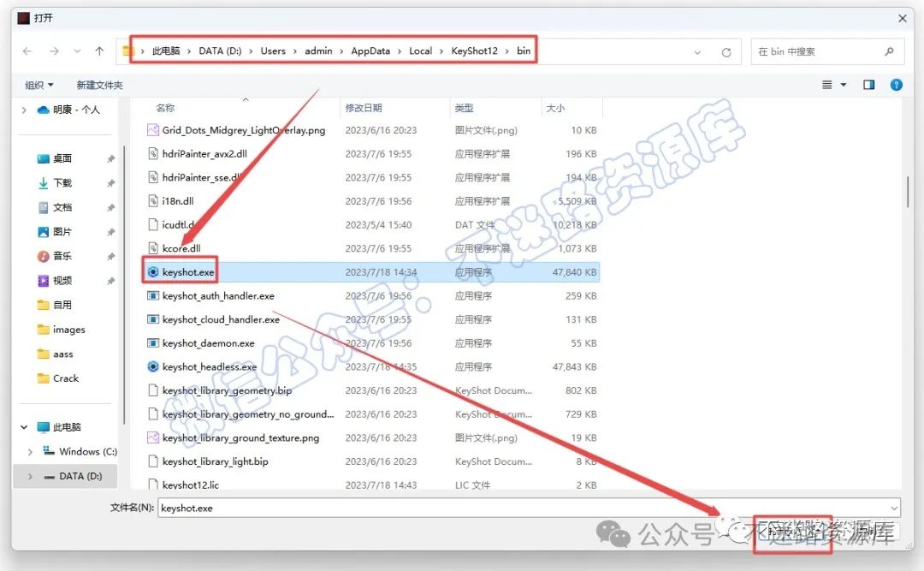Expand the DATA (D:) drive node
This screenshot has height=571, width=924.
[29, 477]
